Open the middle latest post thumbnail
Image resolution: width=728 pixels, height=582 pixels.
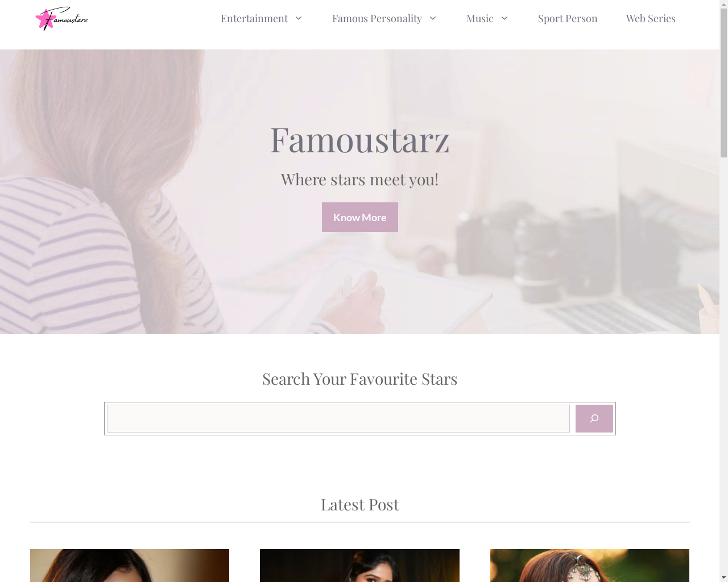[359, 566]
